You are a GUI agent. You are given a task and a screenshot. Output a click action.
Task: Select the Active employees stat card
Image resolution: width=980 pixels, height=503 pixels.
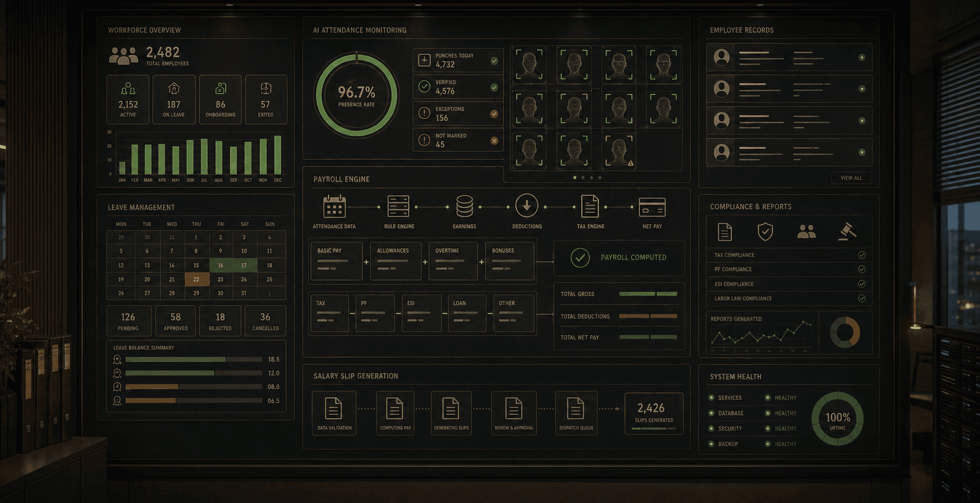click(x=128, y=100)
